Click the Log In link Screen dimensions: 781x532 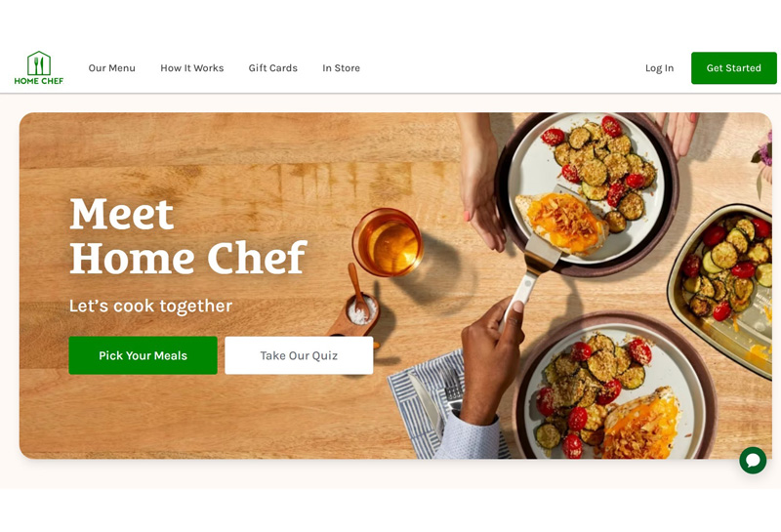(x=660, y=68)
